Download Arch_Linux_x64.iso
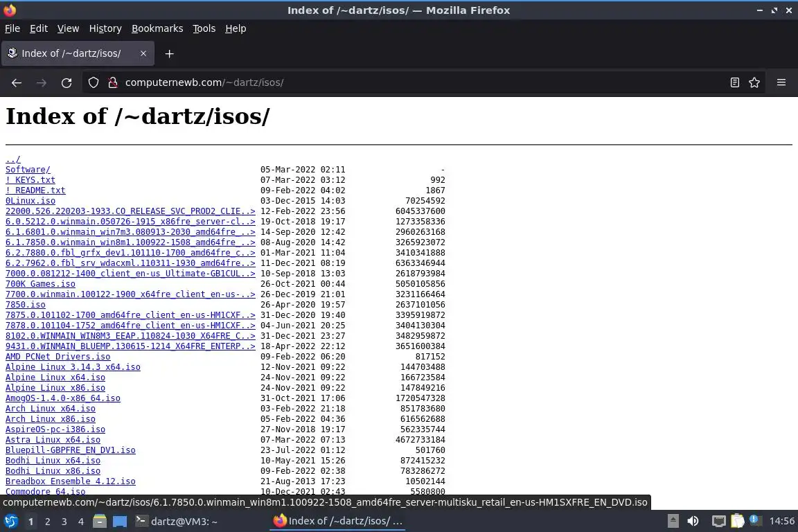The width and height of the screenshot is (798, 532). click(x=51, y=408)
